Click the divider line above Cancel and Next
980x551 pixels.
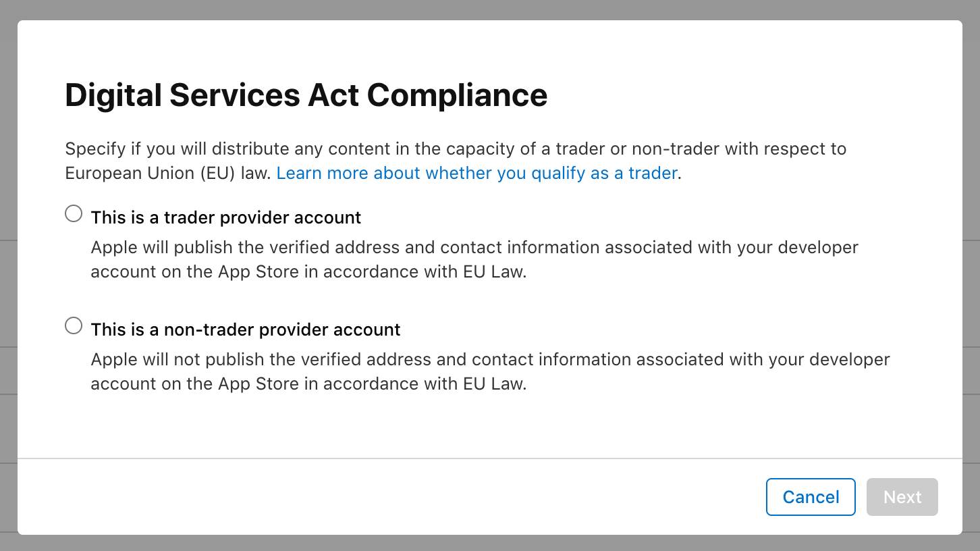[490, 458]
